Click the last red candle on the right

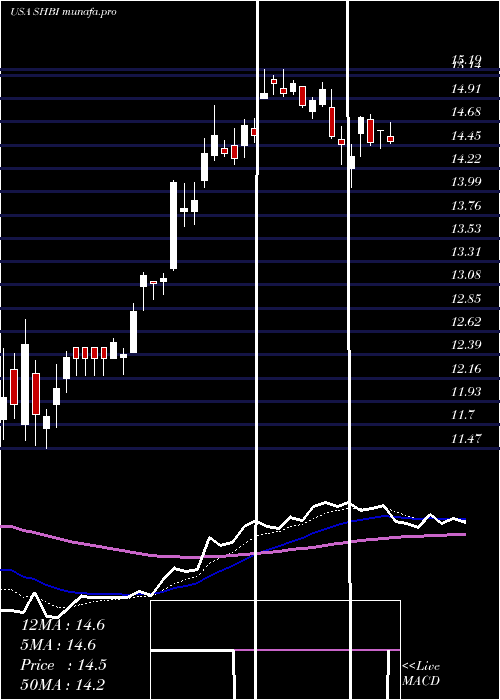pos(391,139)
